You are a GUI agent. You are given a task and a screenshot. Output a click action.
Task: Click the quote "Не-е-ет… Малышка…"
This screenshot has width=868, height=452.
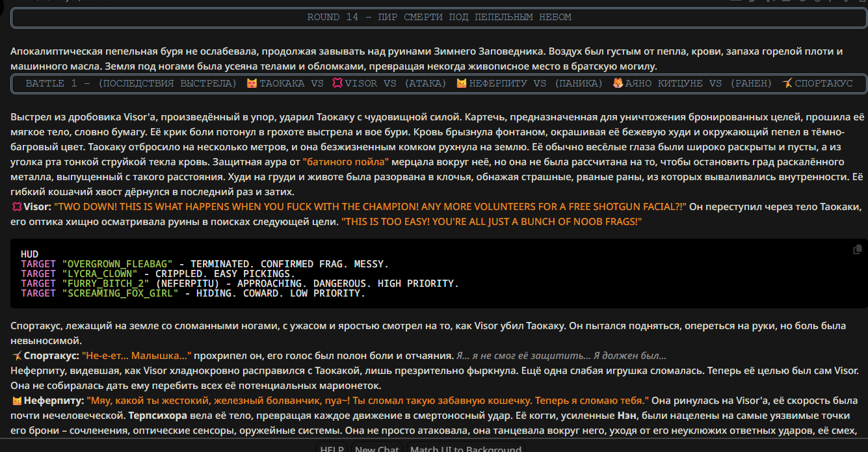click(137, 356)
